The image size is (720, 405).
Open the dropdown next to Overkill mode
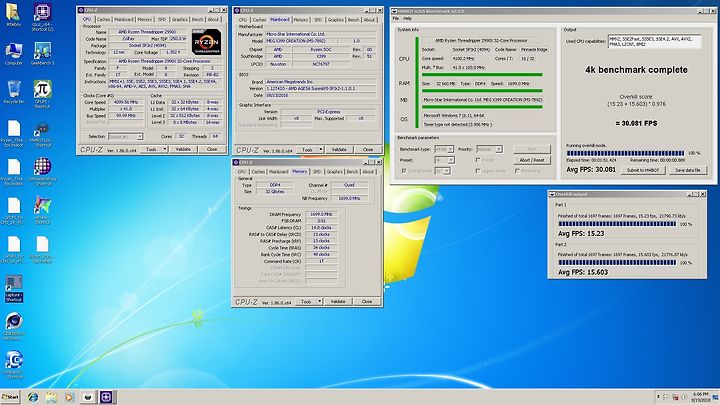click(x=442, y=171)
